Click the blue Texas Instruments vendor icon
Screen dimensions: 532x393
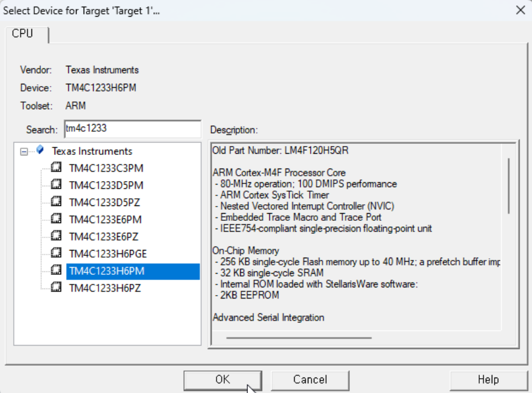tap(40, 150)
